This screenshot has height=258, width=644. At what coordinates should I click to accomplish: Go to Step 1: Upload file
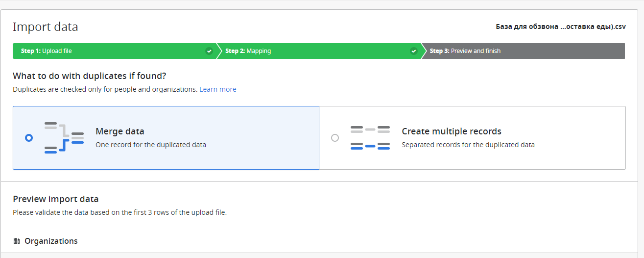[115, 51]
